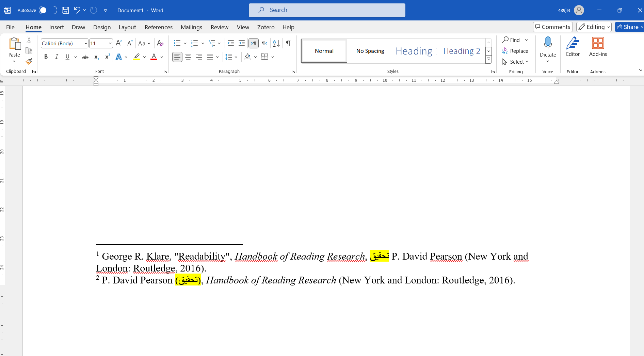This screenshot has width=644, height=356.
Task: Click the ruler tab selector
Action: click(2, 81)
